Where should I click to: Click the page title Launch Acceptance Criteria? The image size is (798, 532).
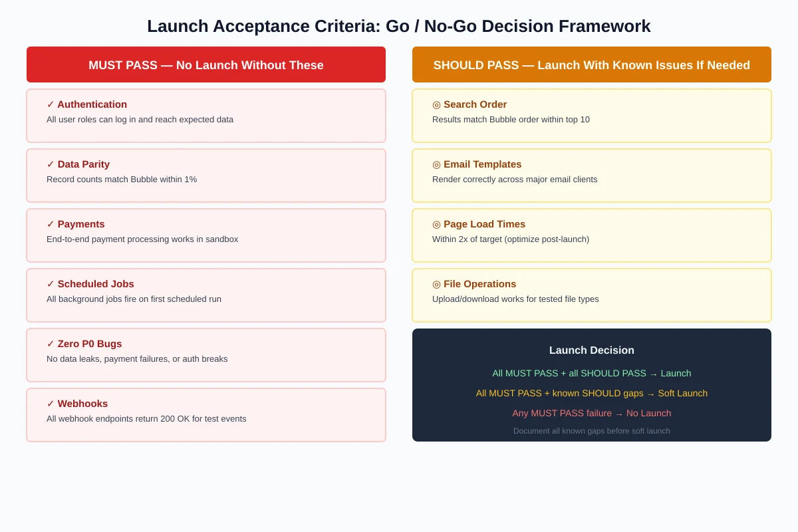point(399,26)
